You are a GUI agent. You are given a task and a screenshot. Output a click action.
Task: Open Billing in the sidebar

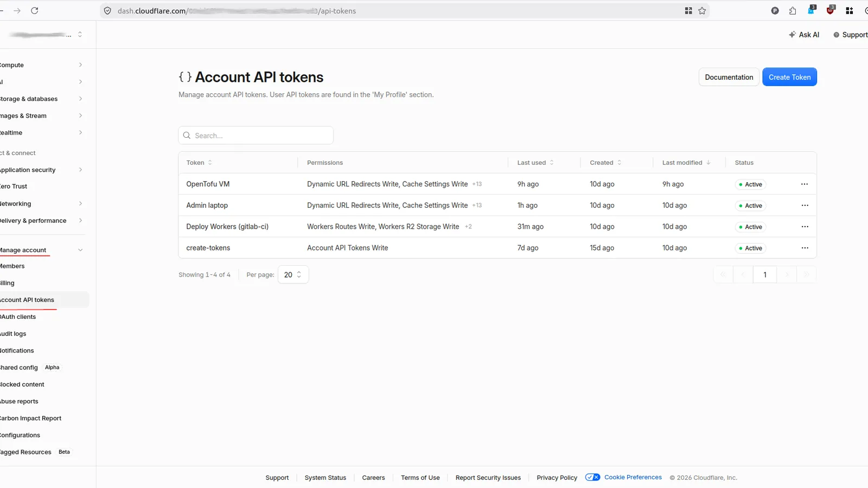point(8,283)
